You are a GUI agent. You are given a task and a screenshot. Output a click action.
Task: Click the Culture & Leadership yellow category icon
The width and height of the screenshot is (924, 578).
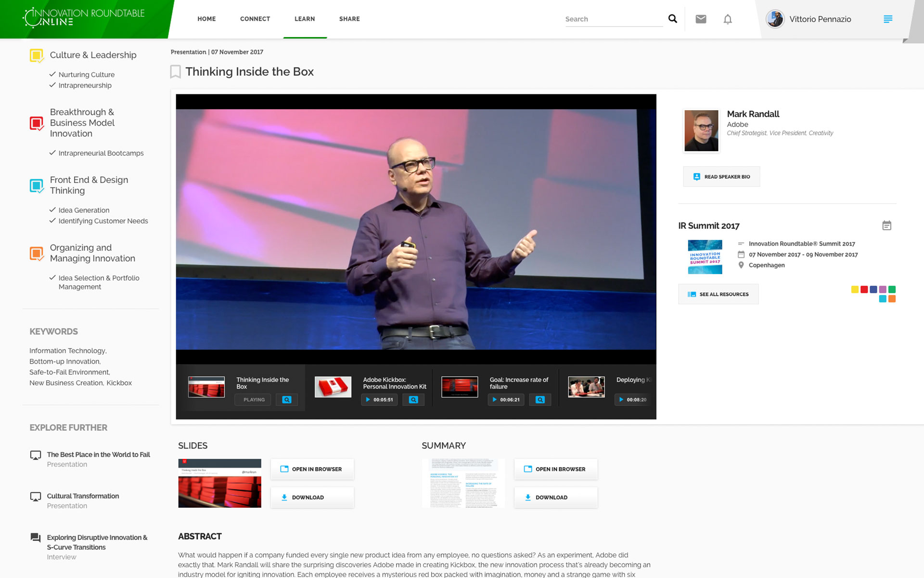(36, 55)
